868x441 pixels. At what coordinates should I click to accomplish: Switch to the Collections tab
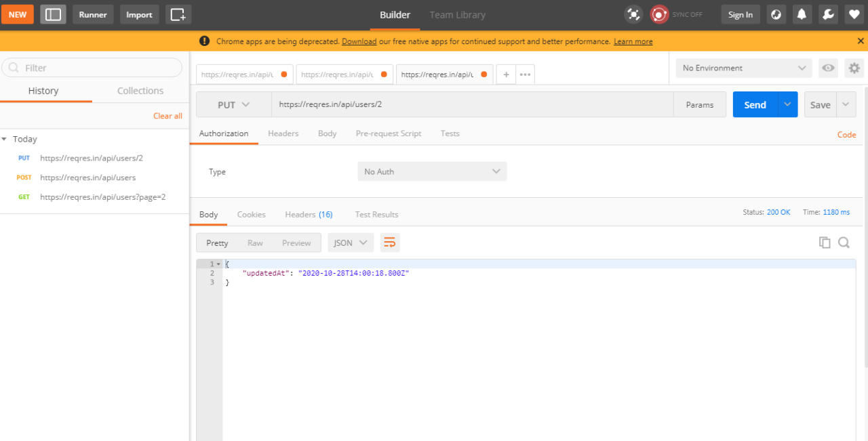point(140,91)
